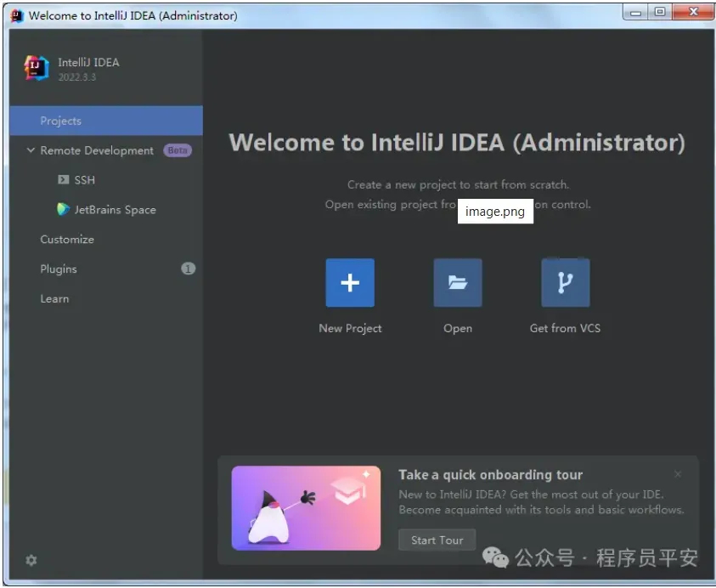Screen dimensions: 716x588
Task: Open the Customize section
Action: [67, 240]
